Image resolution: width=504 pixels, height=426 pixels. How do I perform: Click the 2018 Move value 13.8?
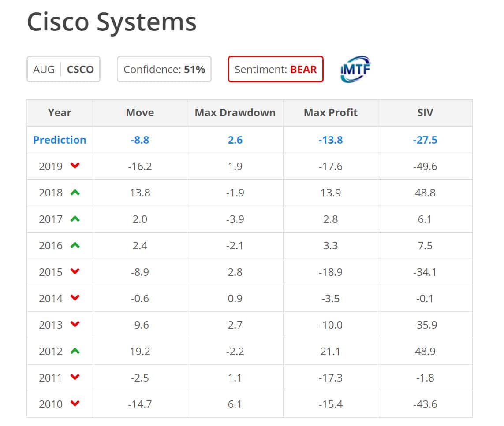tap(140, 193)
